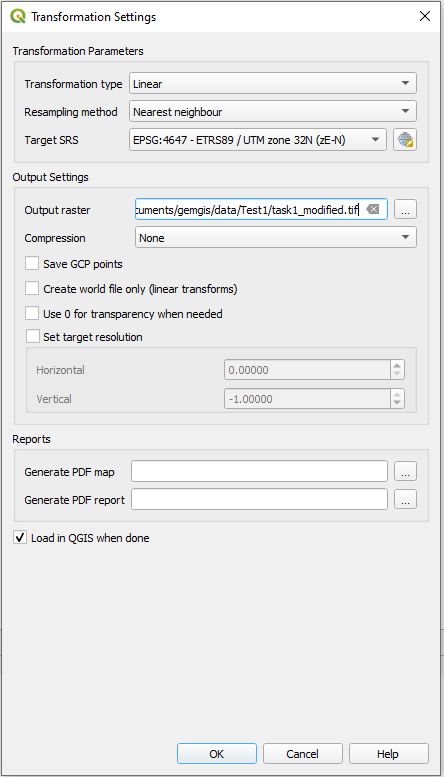Confirm settings with OK button

tap(217, 754)
